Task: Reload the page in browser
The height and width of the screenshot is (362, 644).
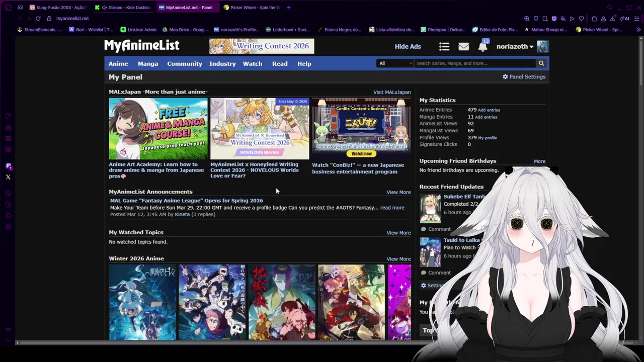Action: coord(38,19)
